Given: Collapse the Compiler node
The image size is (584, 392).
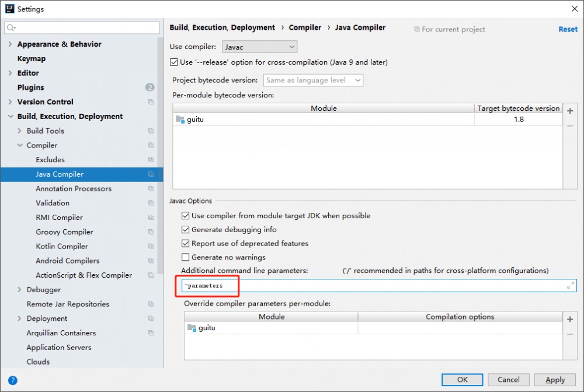Looking at the screenshot, I should point(20,145).
